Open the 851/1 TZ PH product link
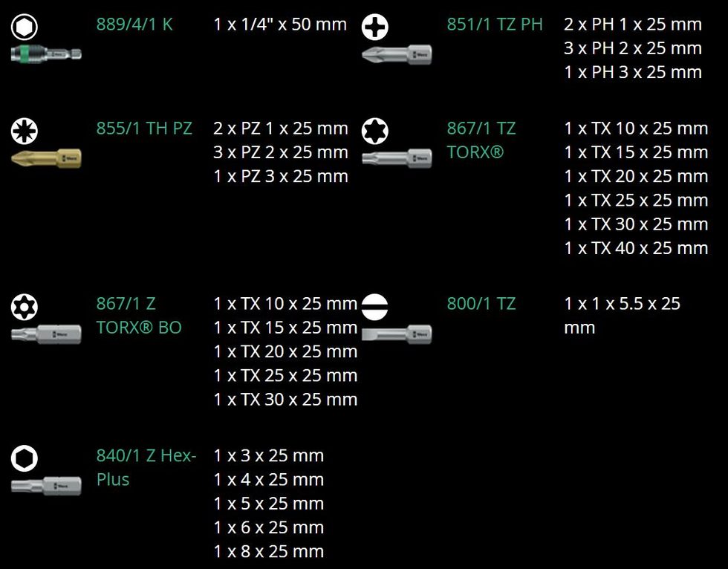 [x=495, y=25]
